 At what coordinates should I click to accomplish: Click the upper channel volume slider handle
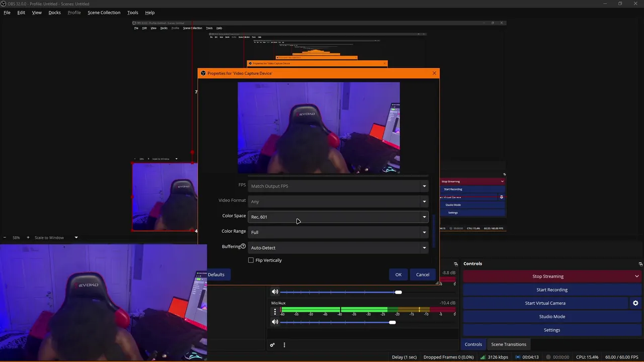pyautogui.click(x=398, y=292)
